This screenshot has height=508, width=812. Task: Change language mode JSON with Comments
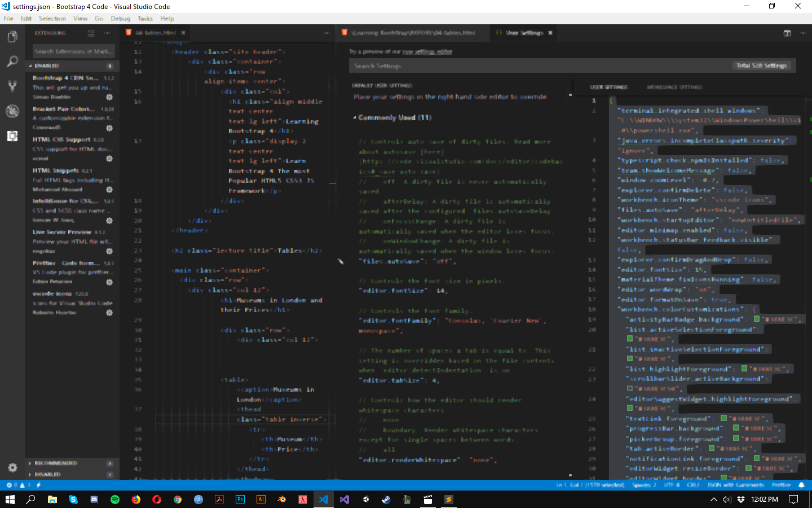[x=736, y=485]
